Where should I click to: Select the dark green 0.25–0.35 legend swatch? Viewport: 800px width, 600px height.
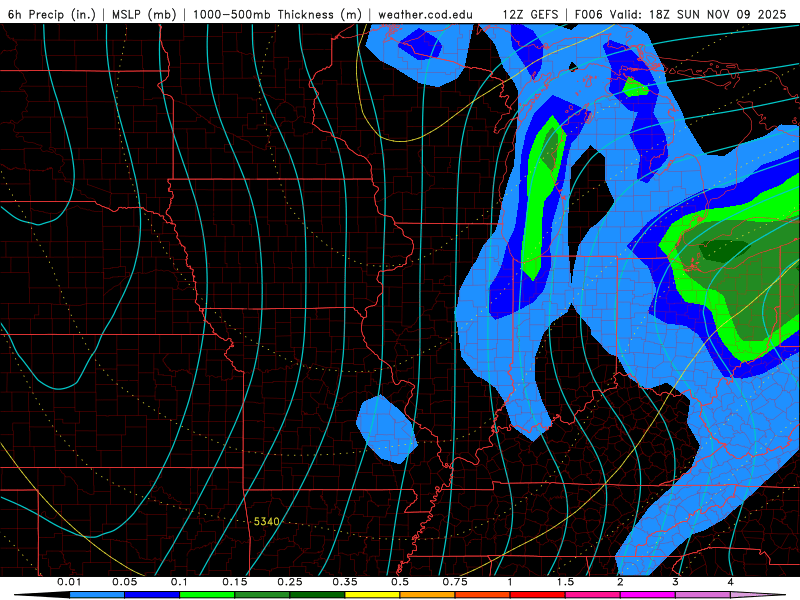click(317, 595)
